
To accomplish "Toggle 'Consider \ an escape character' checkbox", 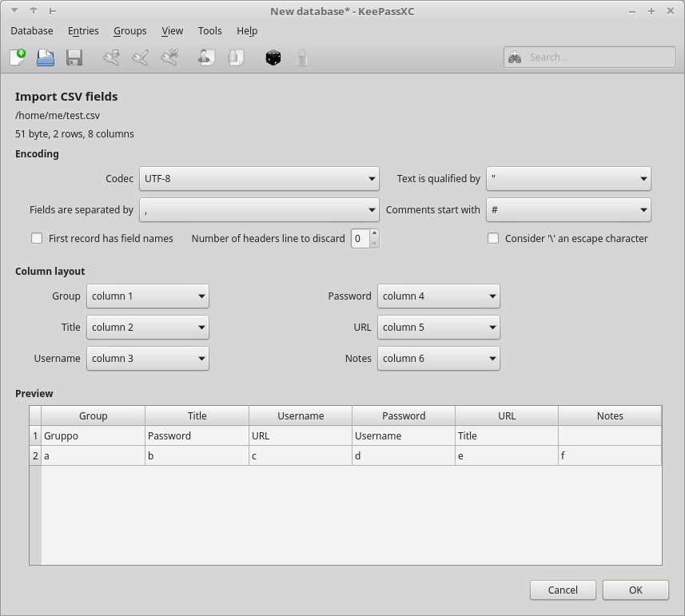I will [x=493, y=238].
